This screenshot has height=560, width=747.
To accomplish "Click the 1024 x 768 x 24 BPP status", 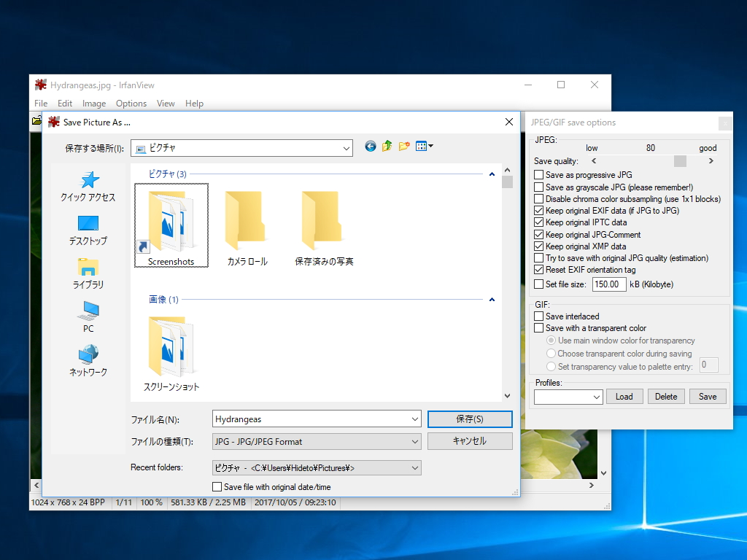I will 68,502.
